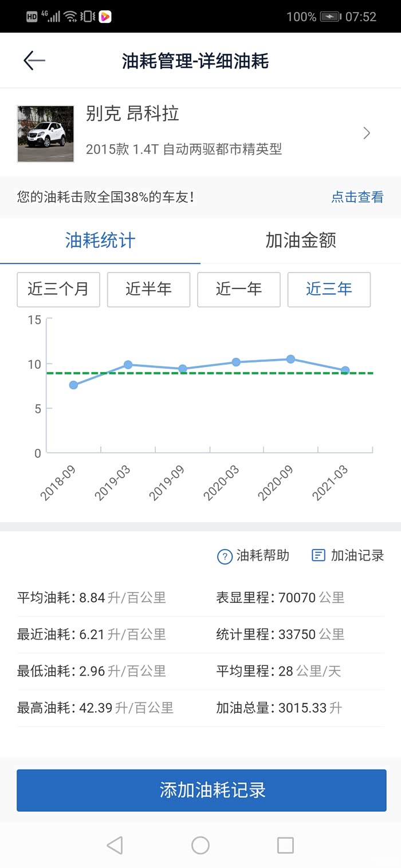Switch to the 加油金额 tab
The width and height of the screenshot is (401, 868).
pos(301,240)
